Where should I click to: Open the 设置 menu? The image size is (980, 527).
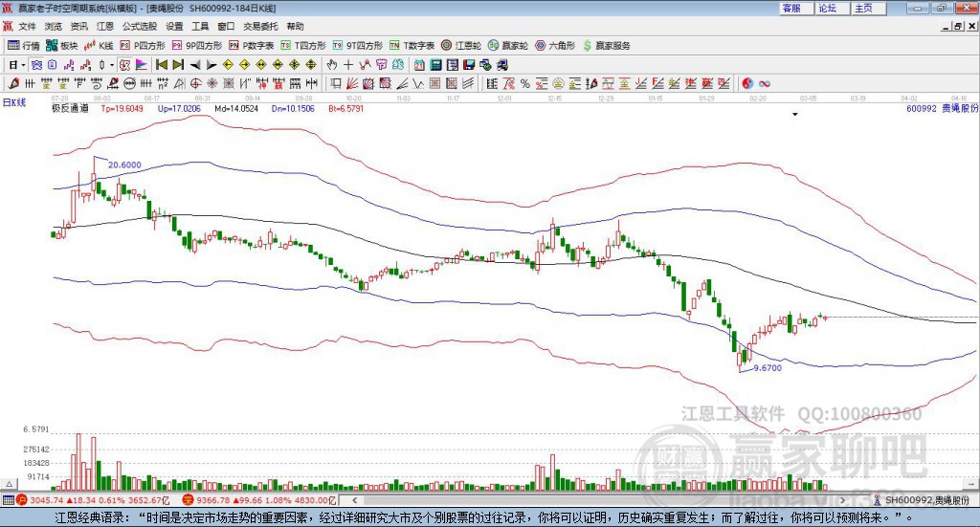coord(174,26)
